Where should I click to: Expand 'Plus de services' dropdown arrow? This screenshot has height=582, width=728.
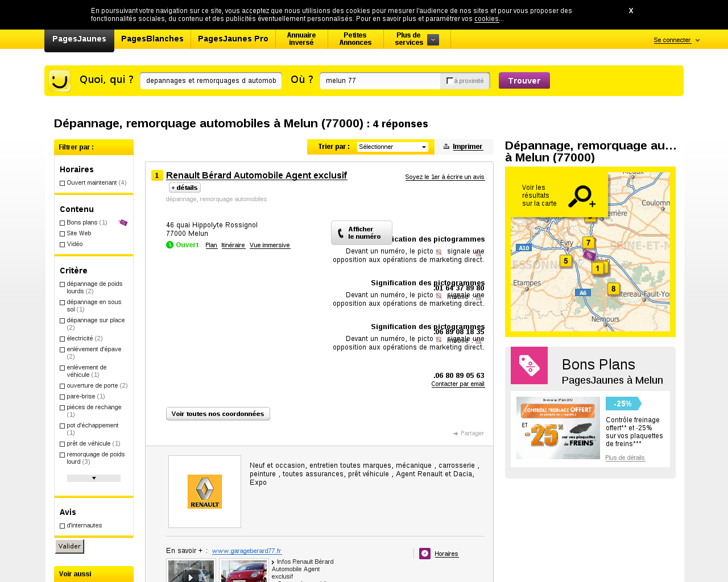(433, 40)
